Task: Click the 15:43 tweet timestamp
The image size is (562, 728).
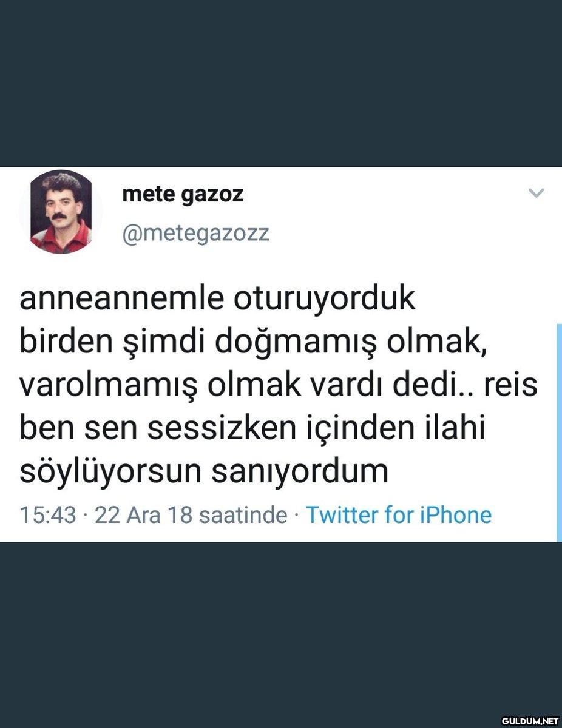Action: (x=48, y=515)
